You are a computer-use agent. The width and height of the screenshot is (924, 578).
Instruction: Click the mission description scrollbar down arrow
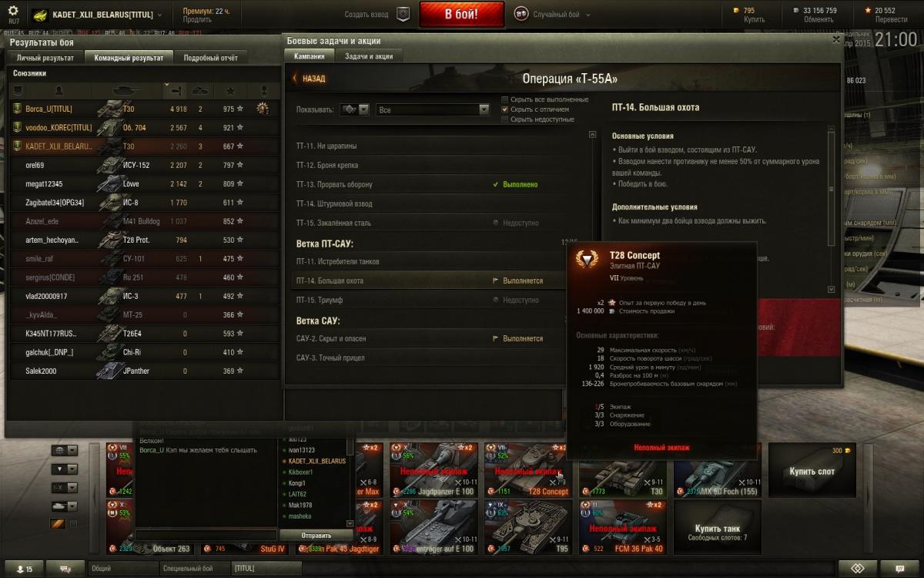click(x=831, y=290)
